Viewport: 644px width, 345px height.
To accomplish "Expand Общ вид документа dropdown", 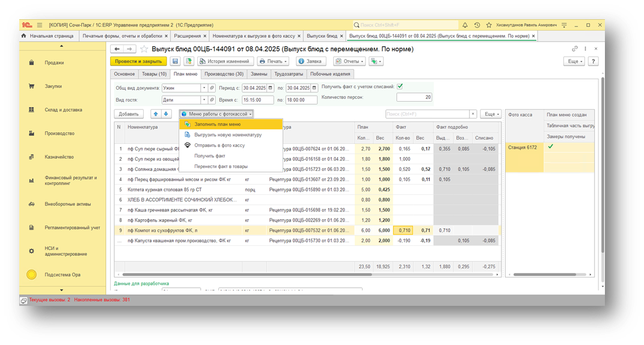I will [x=204, y=88].
